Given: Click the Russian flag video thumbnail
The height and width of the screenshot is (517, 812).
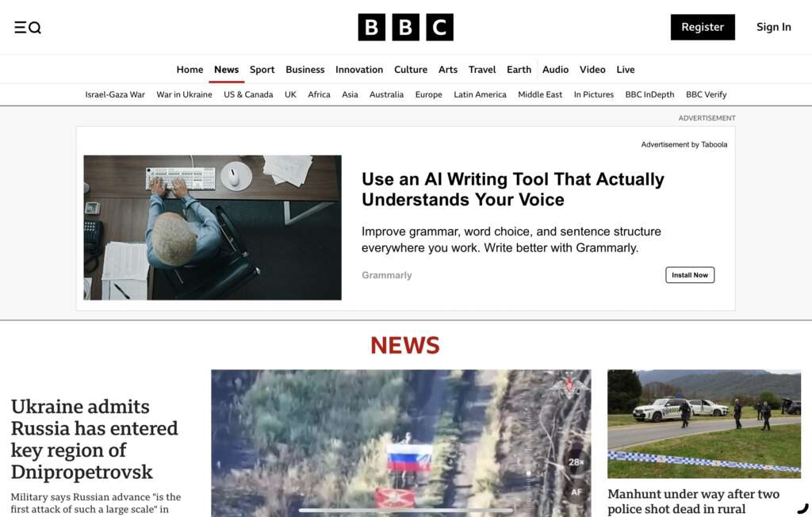Looking at the screenshot, I should (400, 443).
